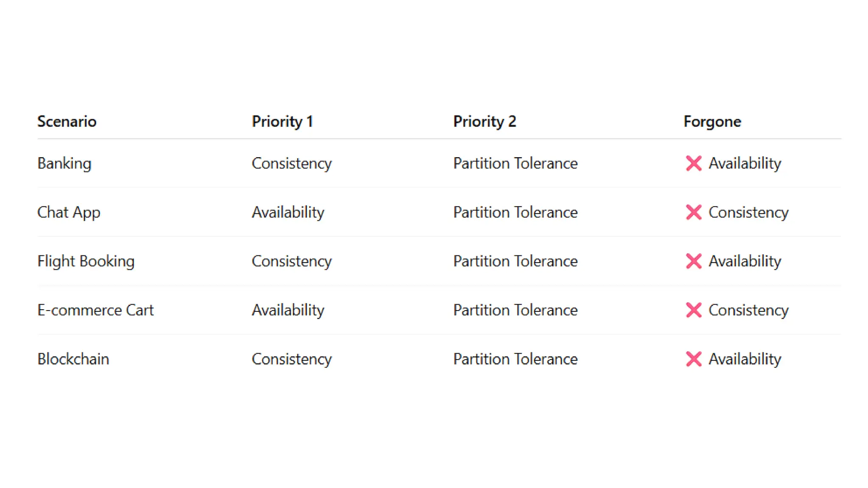Viewport: 868px width, 488px height.
Task: Click the Scenario column header
Action: [67, 122]
